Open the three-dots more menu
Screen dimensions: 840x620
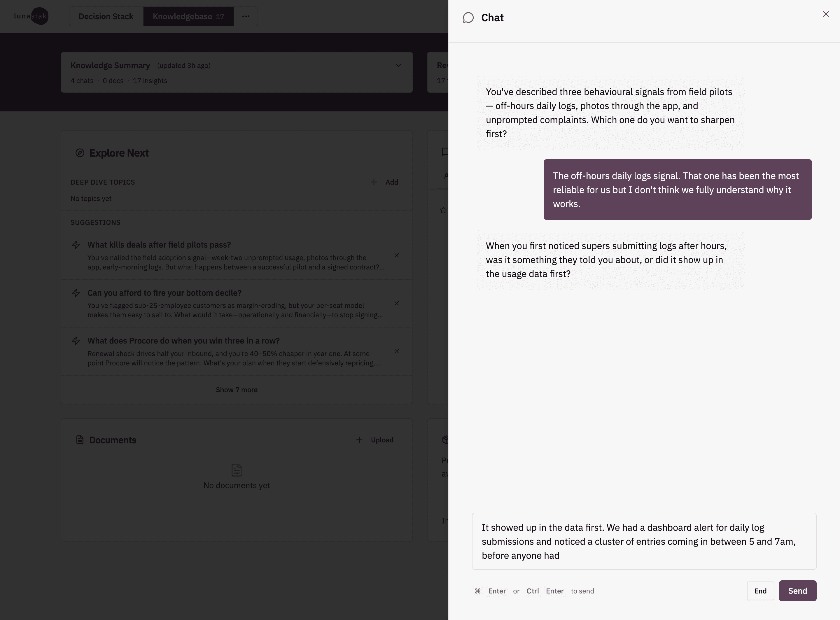(246, 17)
